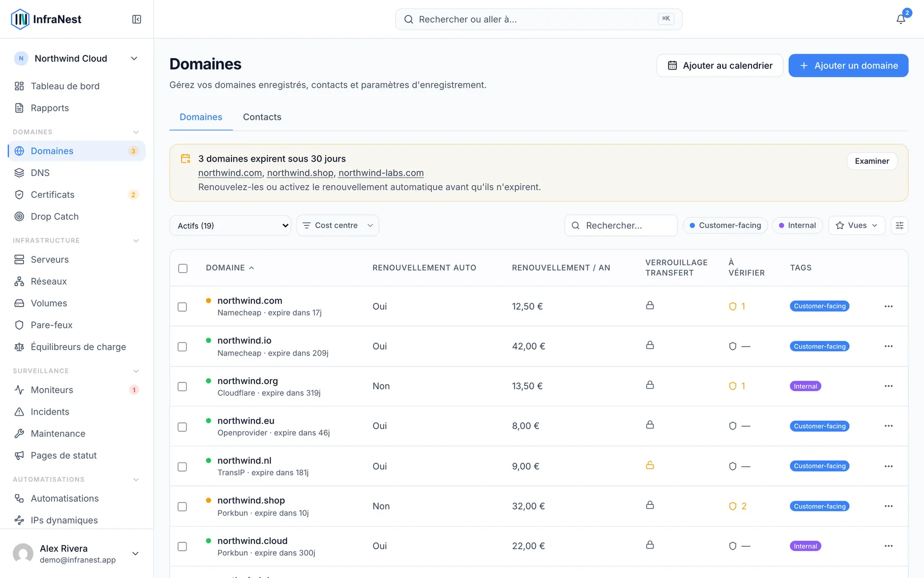The width and height of the screenshot is (924, 578).
Task: Check the northwind.org row checkbox
Action: coord(182,387)
